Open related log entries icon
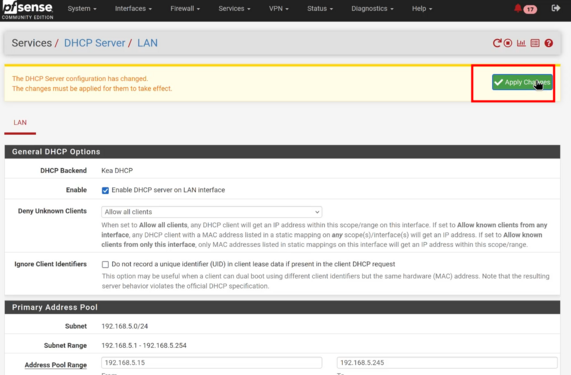Image resolution: width=571 pixels, height=375 pixels. 535,43
